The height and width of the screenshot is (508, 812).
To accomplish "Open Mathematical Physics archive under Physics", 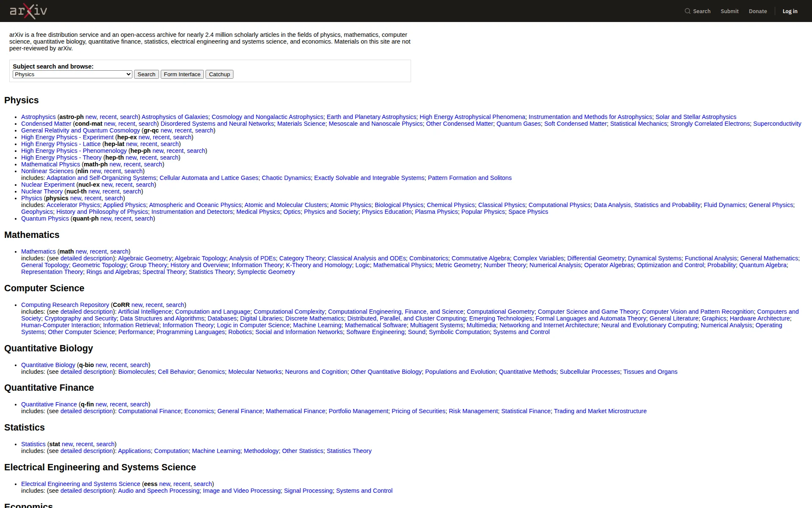I will [x=50, y=164].
